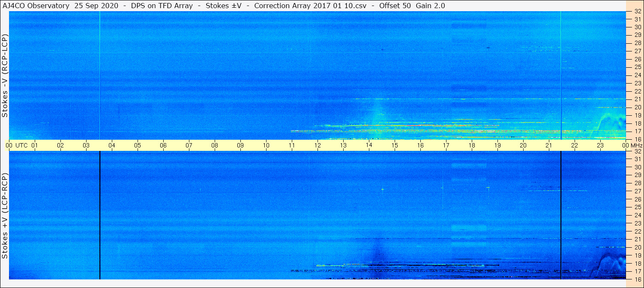
Task: Click 32 MHz tick of Stokes -V panel
Action: pyautogui.click(x=637, y=11)
